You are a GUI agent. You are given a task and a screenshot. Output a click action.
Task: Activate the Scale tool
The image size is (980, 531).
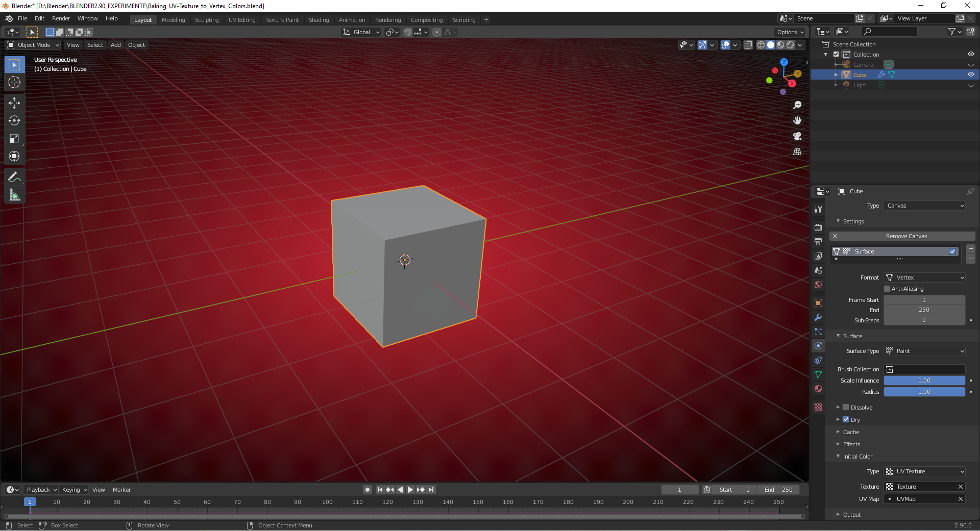[x=14, y=139]
